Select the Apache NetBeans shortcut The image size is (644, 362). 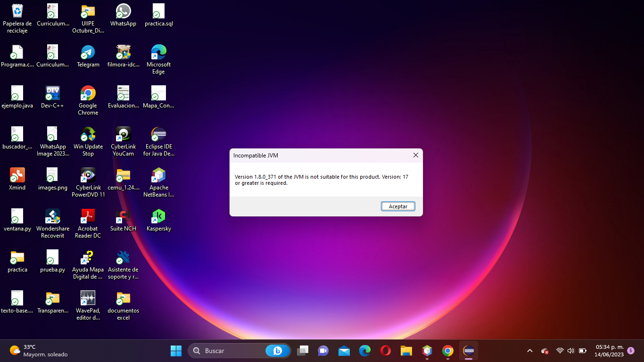click(x=159, y=182)
